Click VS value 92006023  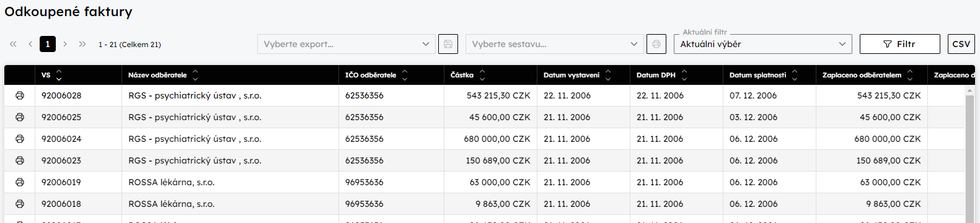pos(61,160)
